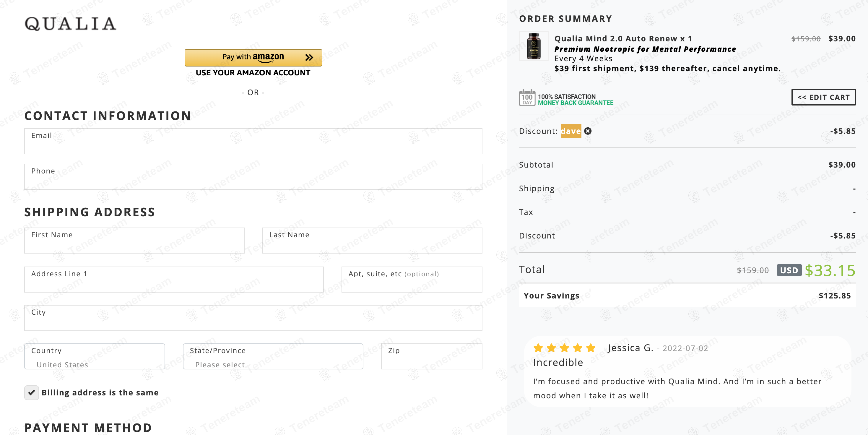The height and width of the screenshot is (435, 868).
Task: Click the USD currency badge
Action: tap(789, 270)
